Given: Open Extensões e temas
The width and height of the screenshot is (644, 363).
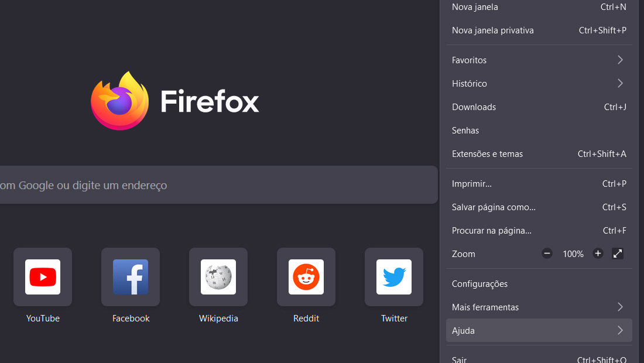Looking at the screenshot, I should pyautogui.click(x=539, y=154).
